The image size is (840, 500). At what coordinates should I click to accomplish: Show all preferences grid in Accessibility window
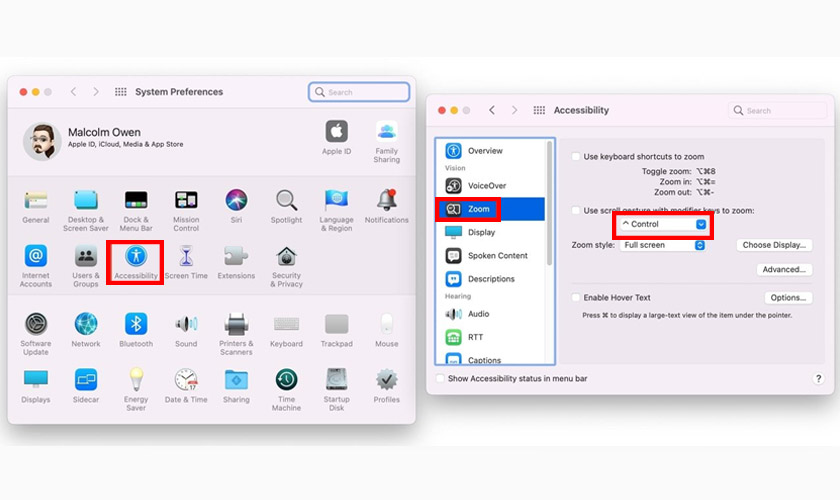(x=539, y=110)
